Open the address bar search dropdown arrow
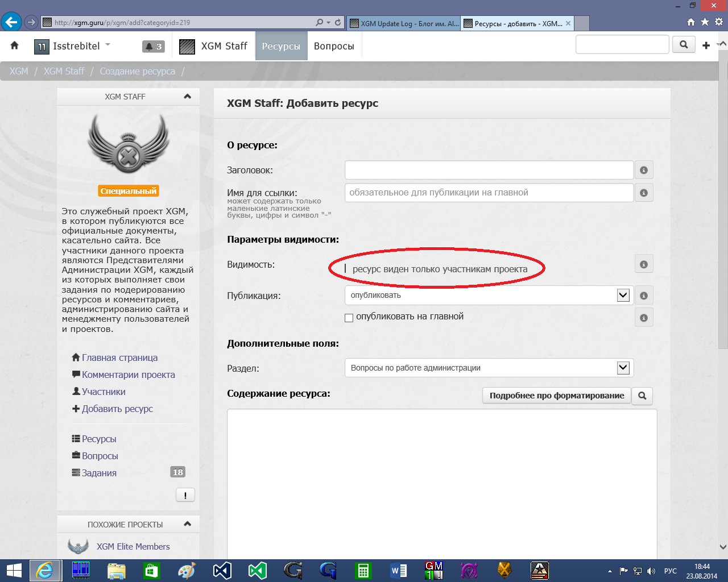The width and height of the screenshot is (728, 582). click(x=328, y=23)
